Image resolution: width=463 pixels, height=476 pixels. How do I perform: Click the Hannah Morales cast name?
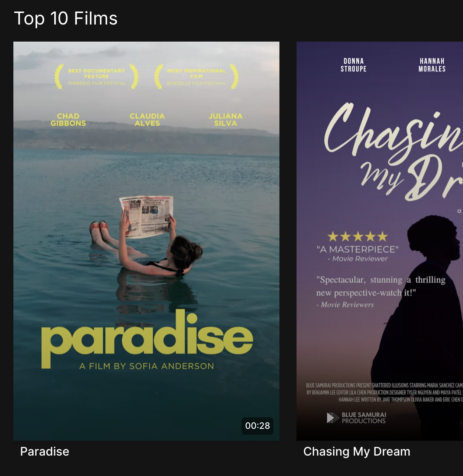[432, 65]
